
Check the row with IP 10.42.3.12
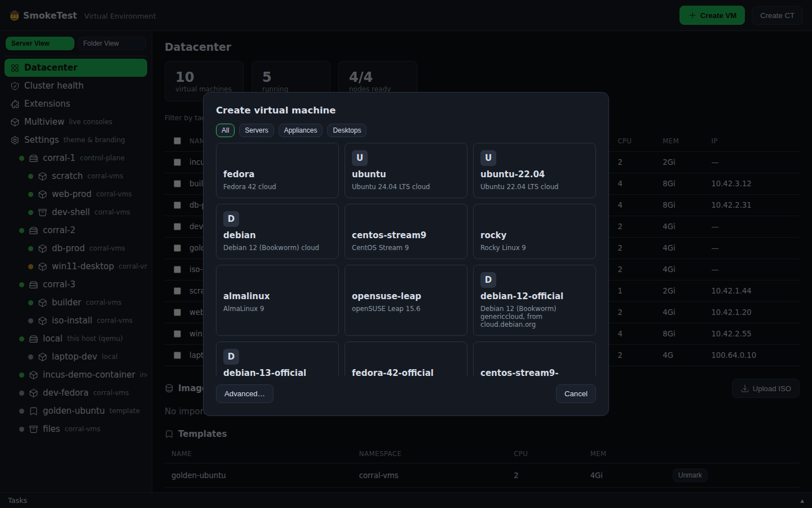coord(177,183)
